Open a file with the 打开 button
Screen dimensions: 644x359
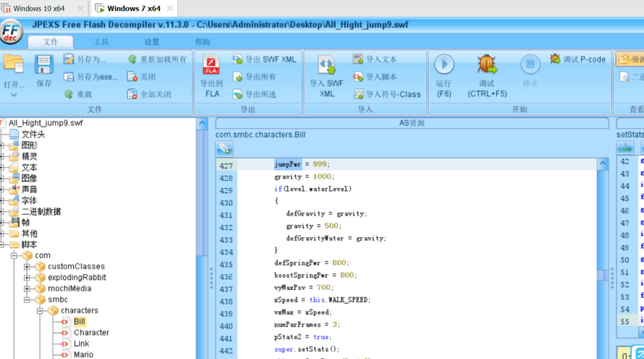click(14, 71)
